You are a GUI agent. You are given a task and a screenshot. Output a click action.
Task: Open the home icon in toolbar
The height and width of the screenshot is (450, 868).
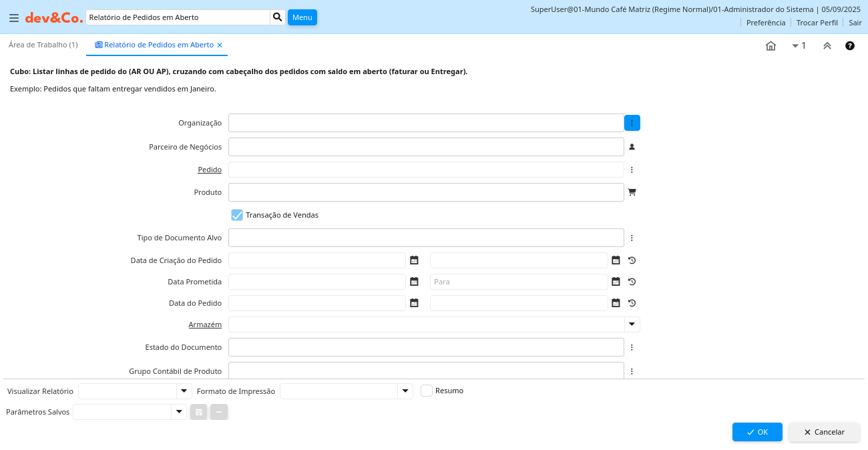point(771,46)
